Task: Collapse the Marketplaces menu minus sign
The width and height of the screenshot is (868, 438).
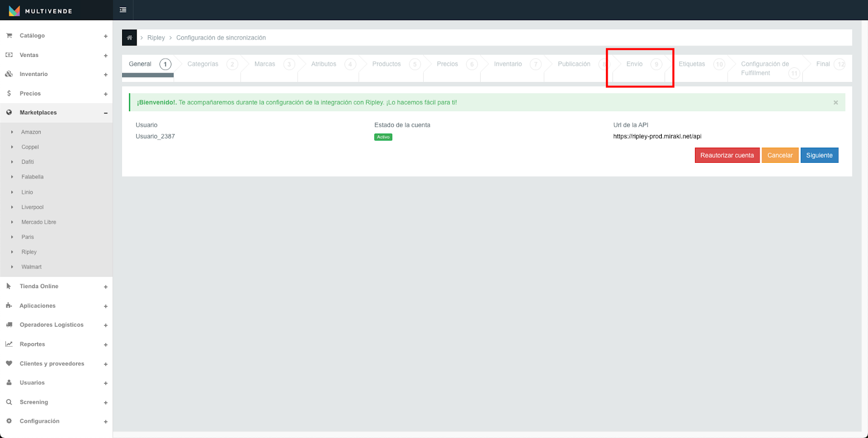Action: coord(106,113)
